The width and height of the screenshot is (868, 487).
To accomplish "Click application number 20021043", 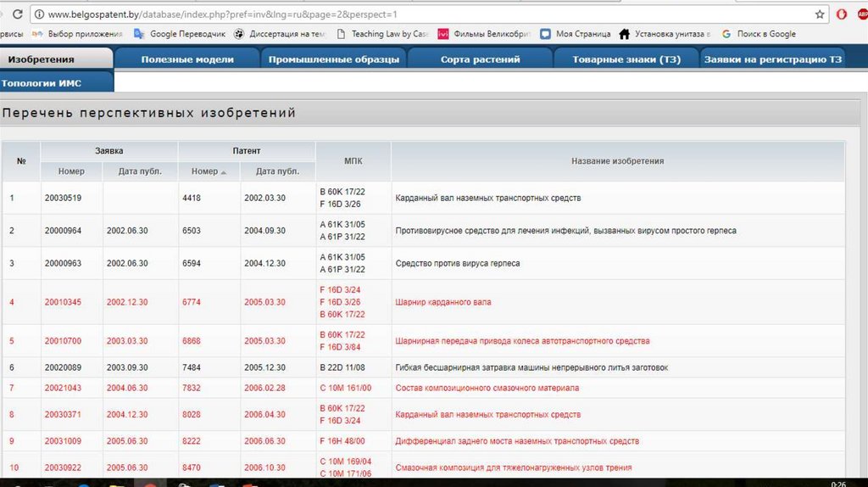I will coord(63,388).
